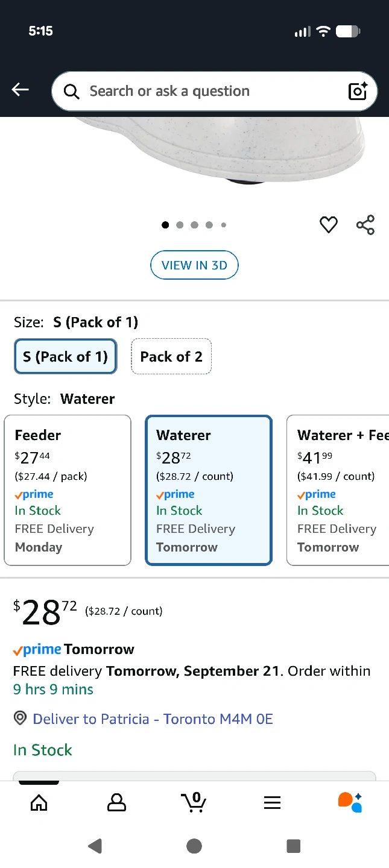The height and width of the screenshot is (868, 389).
Task: Tap the search input field
Action: pyautogui.click(x=205, y=91)
